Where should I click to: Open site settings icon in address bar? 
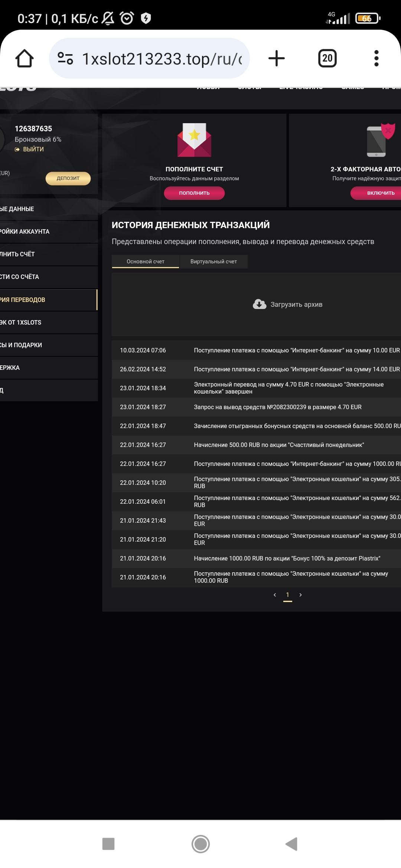(x=65, y=59)
